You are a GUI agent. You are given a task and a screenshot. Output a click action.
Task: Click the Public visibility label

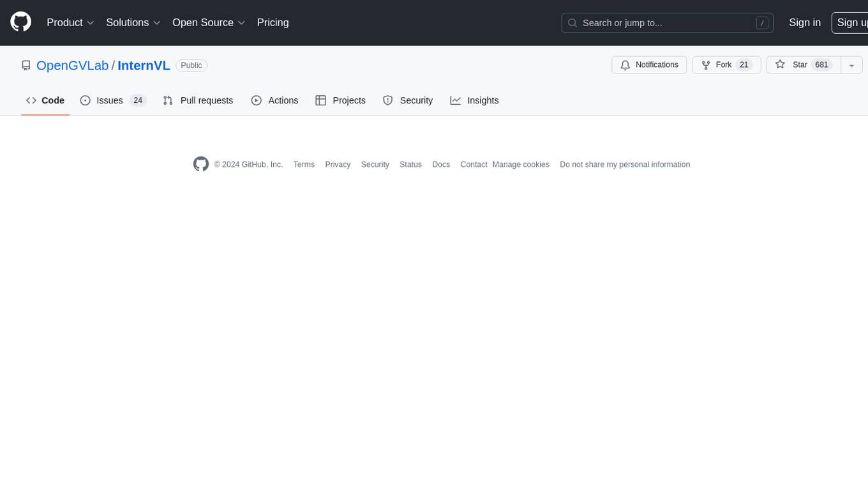[x=191, y=65]
